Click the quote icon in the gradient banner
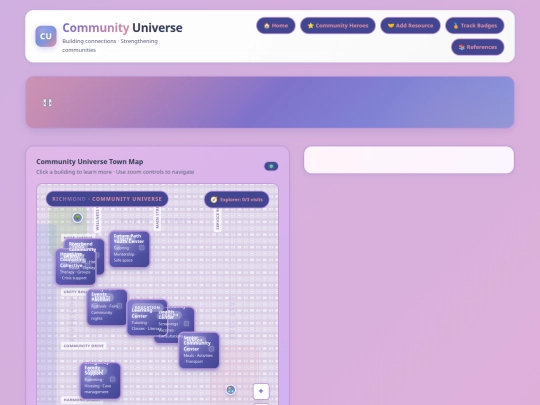The height and width of the screenshot is (405, 540). tap(48, 103)
